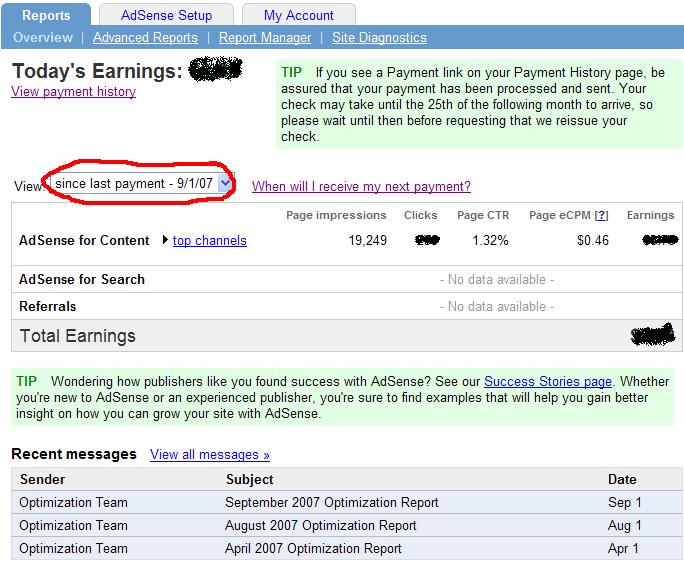
Task: Open April 2007 Optimization Report message
Action: coord(313,548)
